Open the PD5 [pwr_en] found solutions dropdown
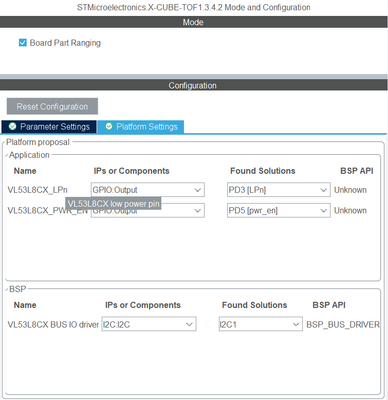The width and height of the screenshot is (388, 400). 279,210
